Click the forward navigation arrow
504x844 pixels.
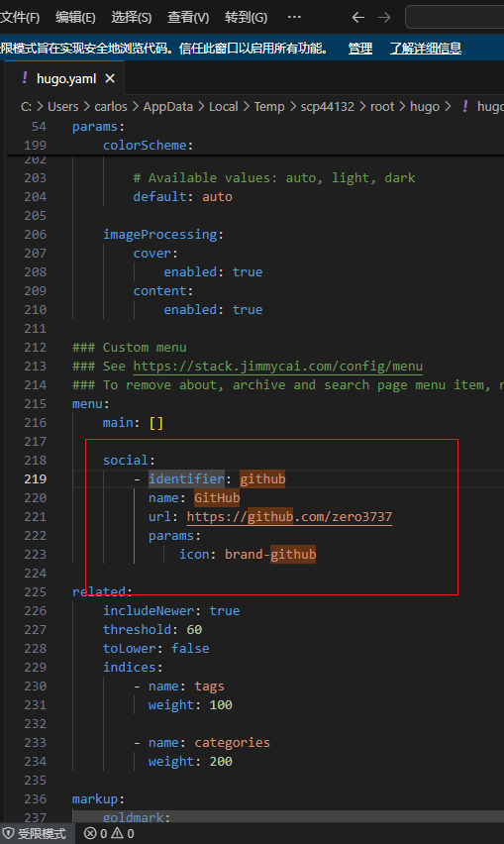click(384, 18)
